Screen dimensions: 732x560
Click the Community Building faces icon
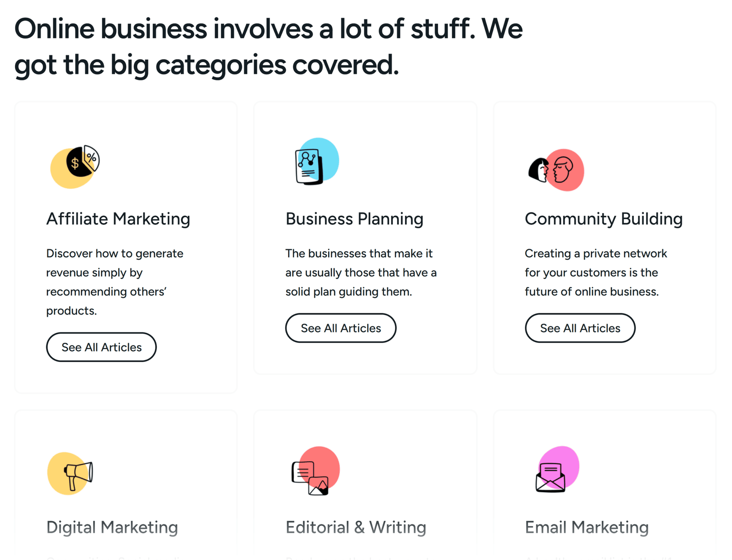click(556, 170)
